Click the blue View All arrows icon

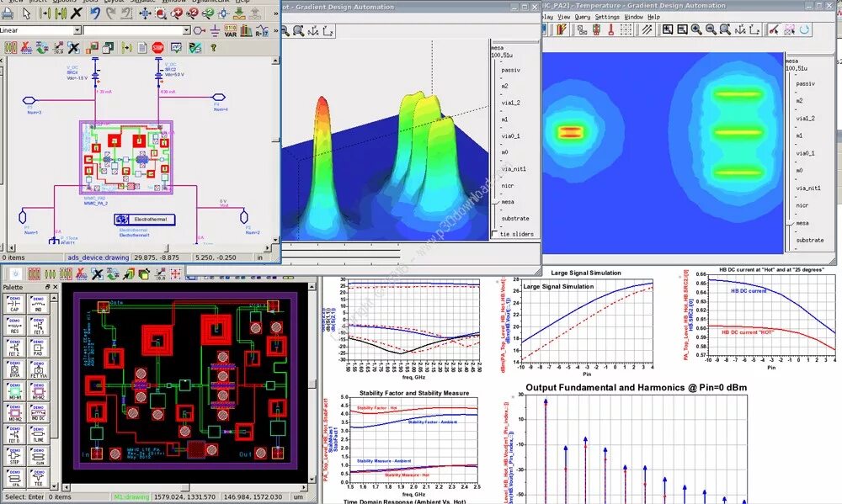(145, 13)
